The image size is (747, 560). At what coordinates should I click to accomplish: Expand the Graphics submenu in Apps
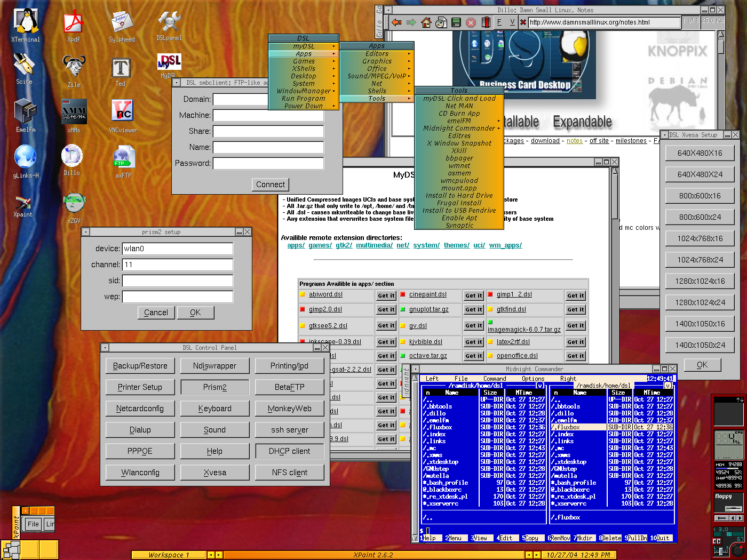click(x=377, y=61)
